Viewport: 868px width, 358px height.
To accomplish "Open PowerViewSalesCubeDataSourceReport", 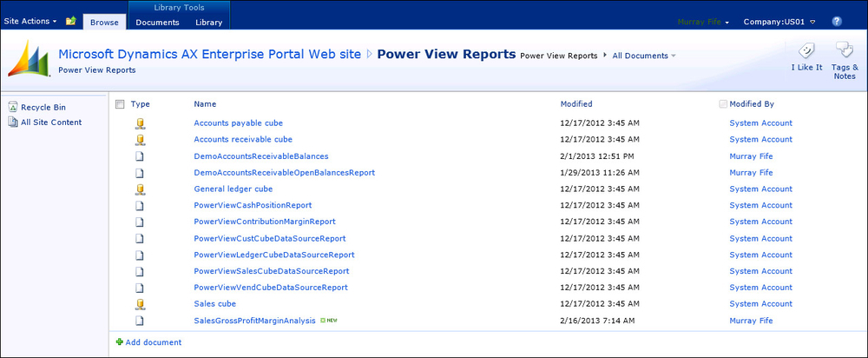I will coord(271,272).
